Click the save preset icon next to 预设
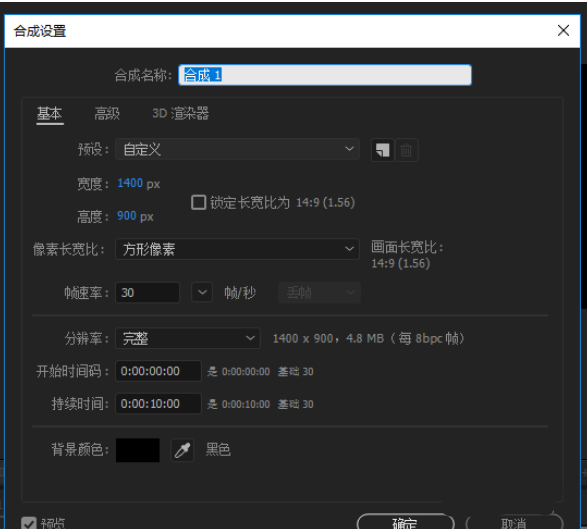This screenshot has height=529, width=587. point(382,150)
